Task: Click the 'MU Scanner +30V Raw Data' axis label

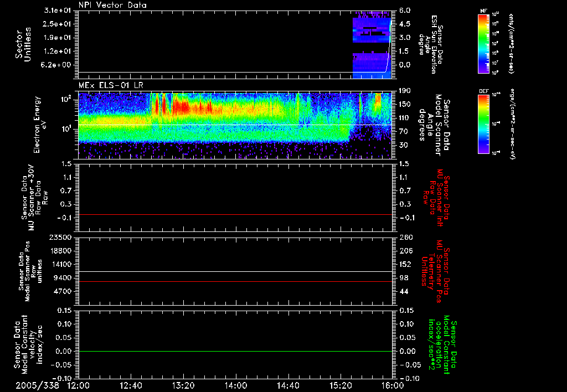Action: pos(34,198)
